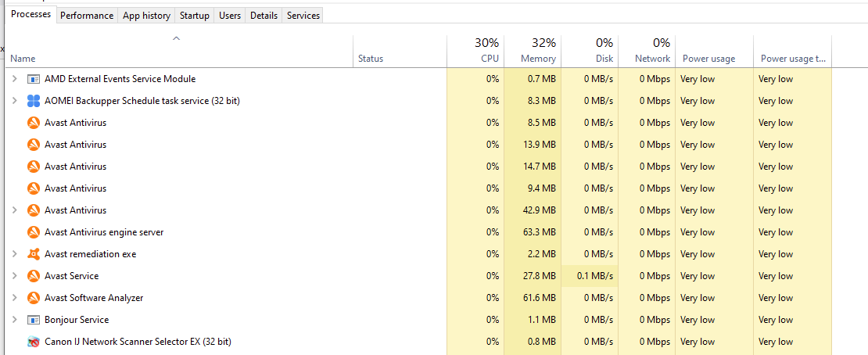
Task: Switch to the Performance tab
Action: pos(87,16)
